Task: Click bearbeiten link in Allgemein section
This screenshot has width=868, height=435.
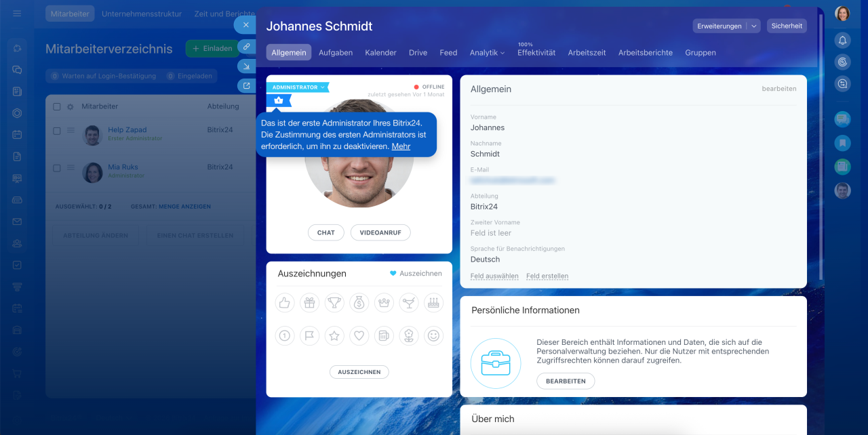Action: [779, 89]
